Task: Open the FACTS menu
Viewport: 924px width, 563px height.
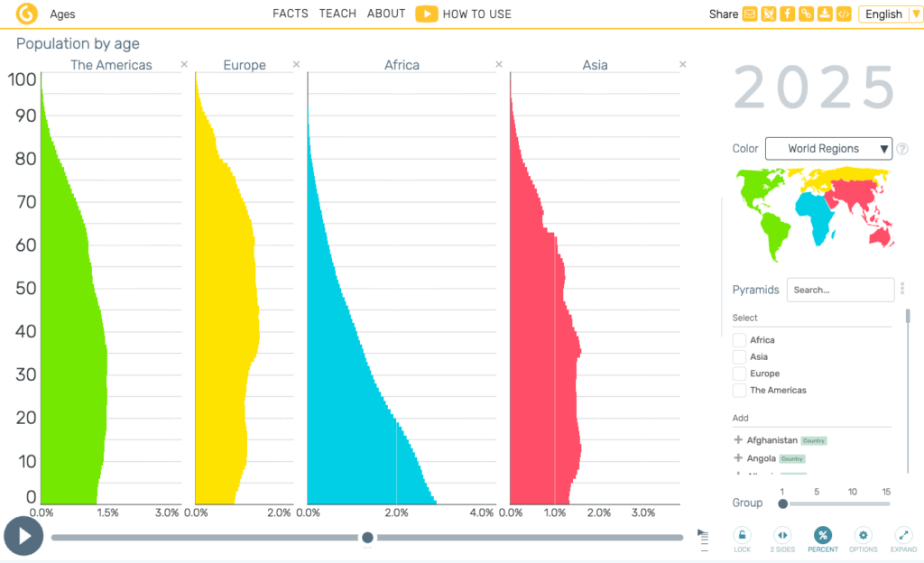Action: point(291,14)
